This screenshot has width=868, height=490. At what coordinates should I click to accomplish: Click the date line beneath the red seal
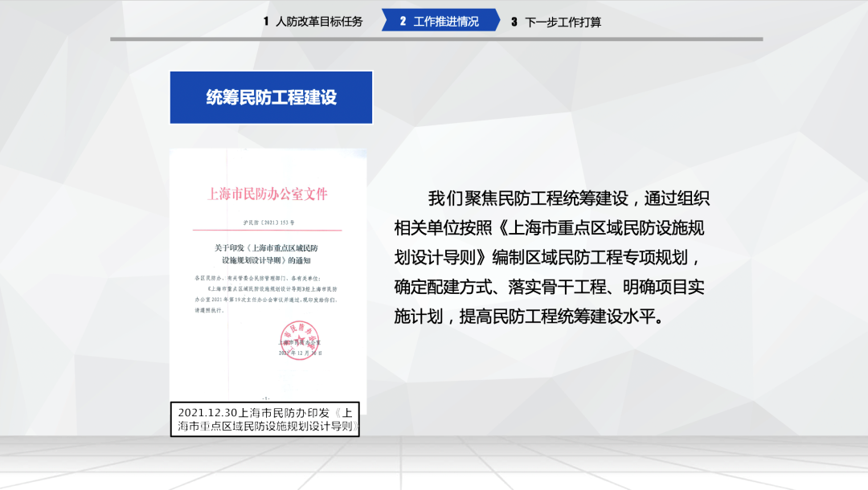point(300,353)
